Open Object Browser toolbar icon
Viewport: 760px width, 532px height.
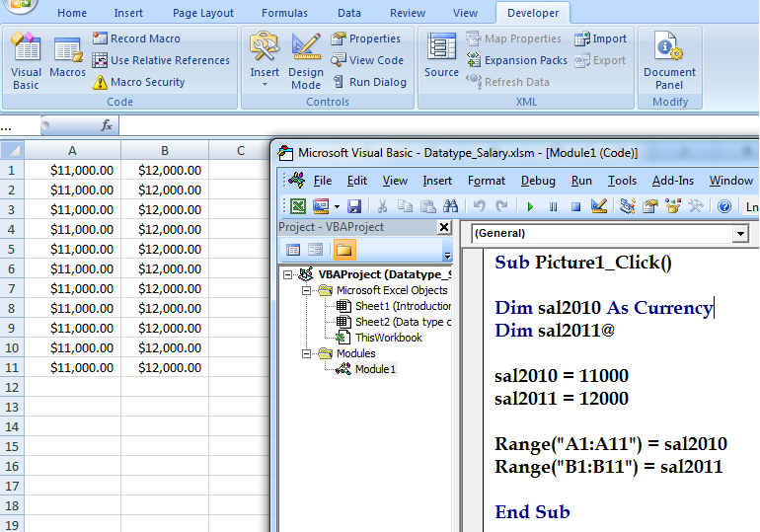[673, 206]
